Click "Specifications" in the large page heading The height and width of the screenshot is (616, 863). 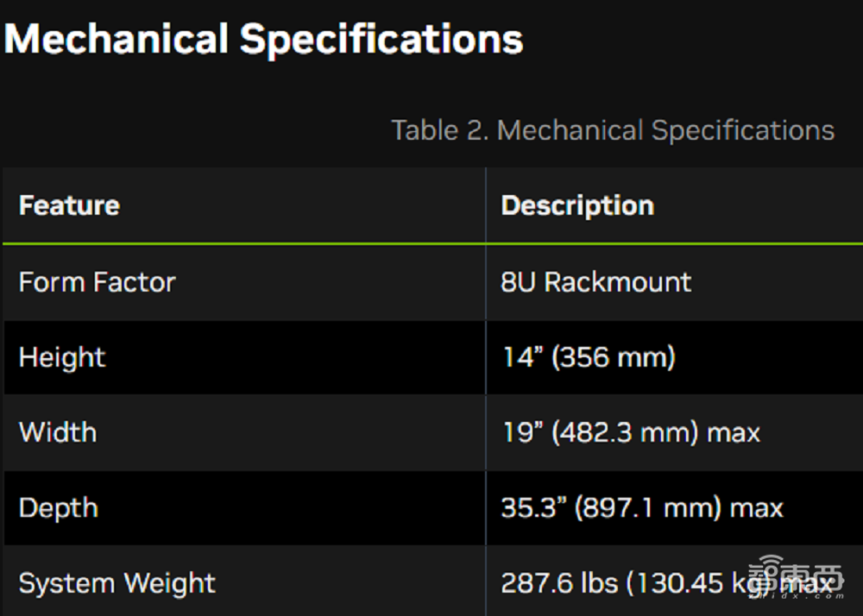pyautogui.click(x=381, y=40)
